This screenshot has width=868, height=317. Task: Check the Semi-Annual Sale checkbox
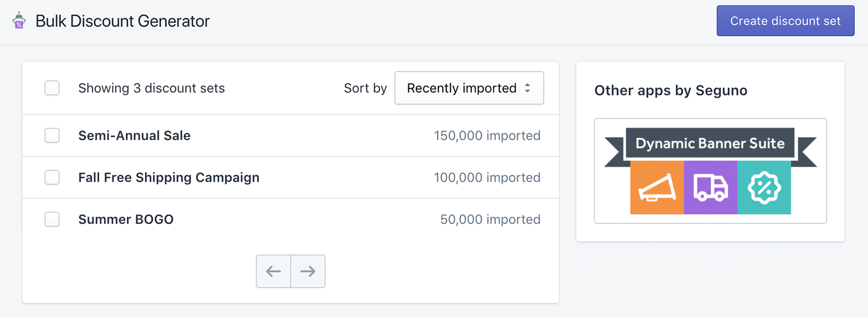52,135
